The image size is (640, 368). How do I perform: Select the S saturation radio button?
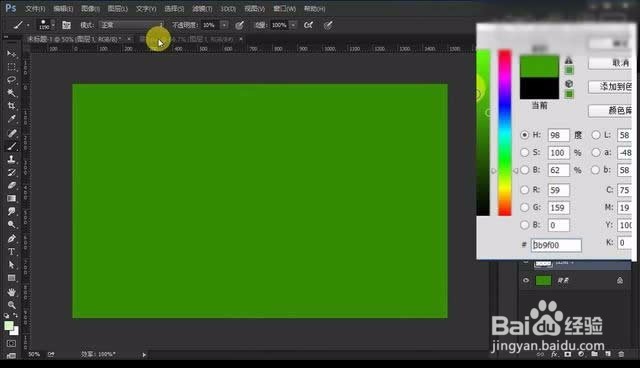524,152
